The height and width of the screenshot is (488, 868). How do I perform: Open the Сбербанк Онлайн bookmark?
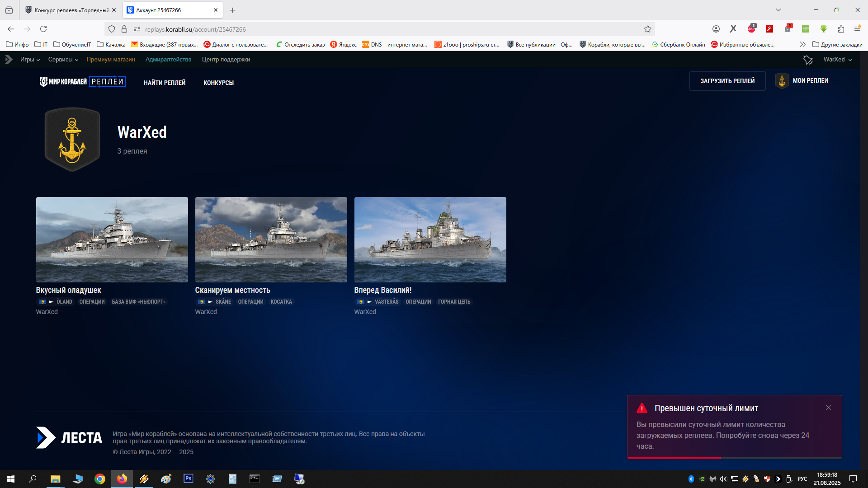click(678, 44)
